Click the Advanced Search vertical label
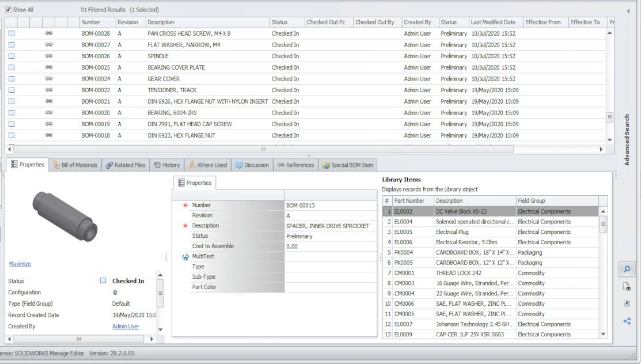Viewport: 641px width, 364px height. pyautogui.click(x=627, y=140)
